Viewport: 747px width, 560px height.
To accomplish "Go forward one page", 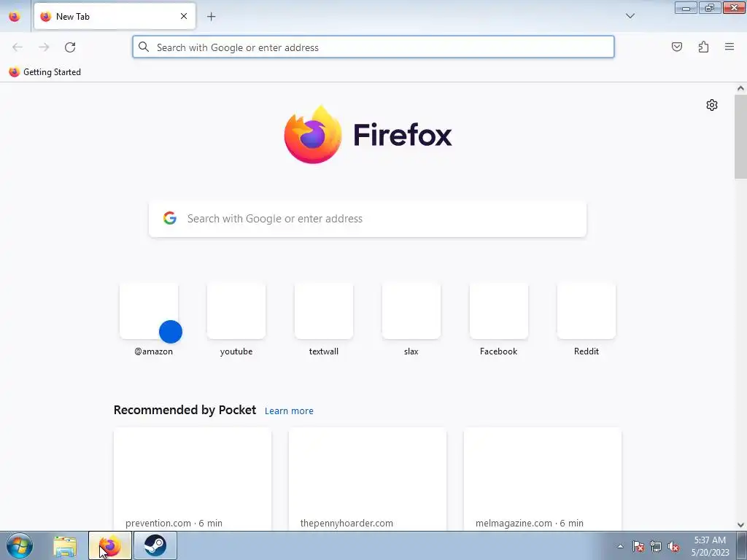I will point(44,47).
